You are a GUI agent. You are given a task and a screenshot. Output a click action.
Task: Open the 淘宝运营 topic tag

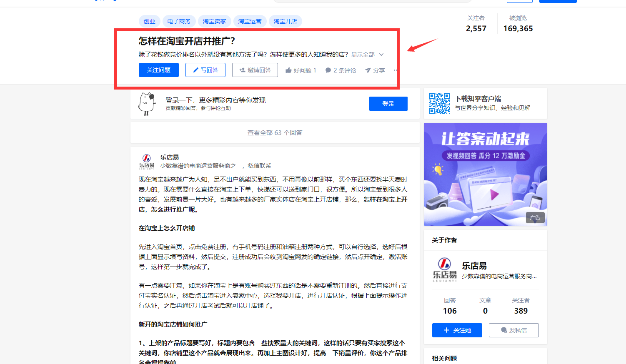point(250,21)
